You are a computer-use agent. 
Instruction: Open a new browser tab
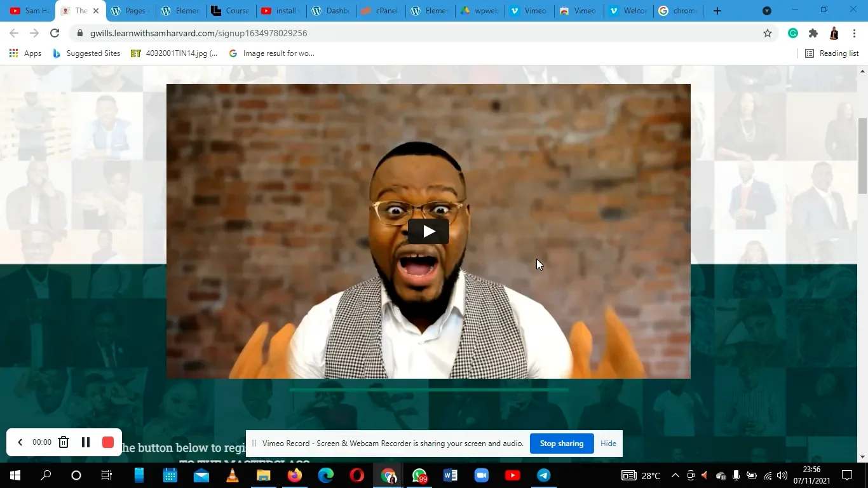tap(717, 11)
